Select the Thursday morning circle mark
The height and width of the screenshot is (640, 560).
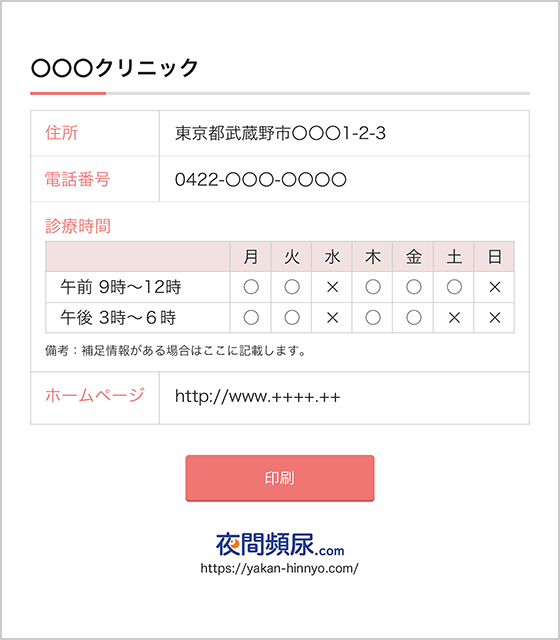pyautogui.click(x=373, y=287)
